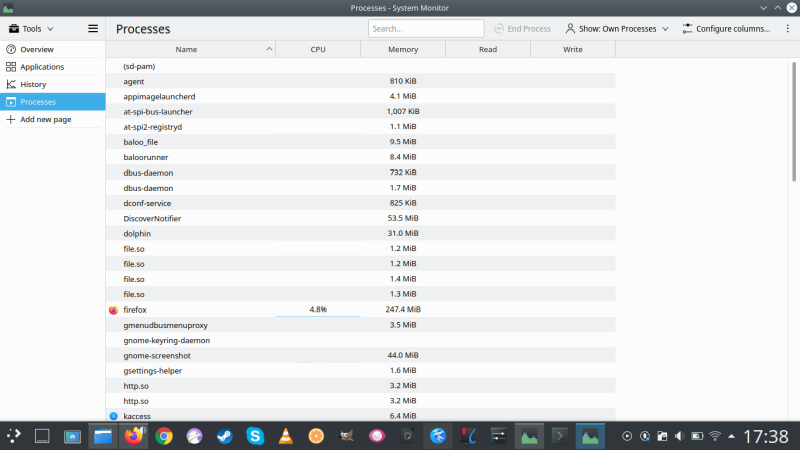Select the firefox process row

coord(361,310)
